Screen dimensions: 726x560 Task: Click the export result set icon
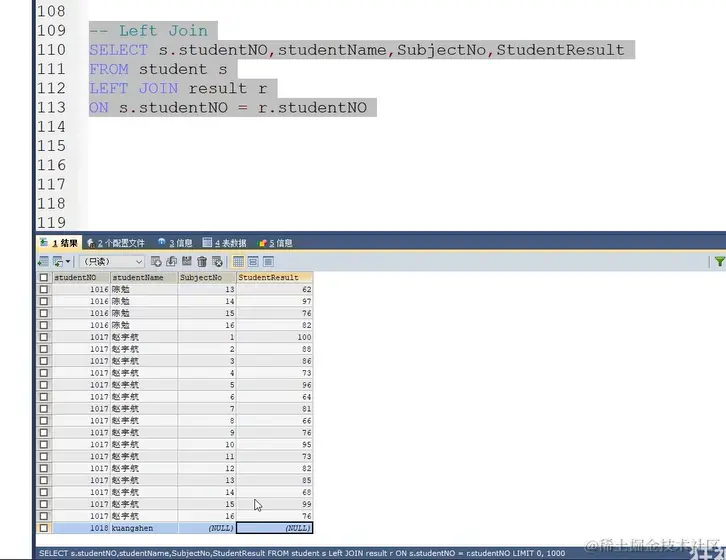43,262
